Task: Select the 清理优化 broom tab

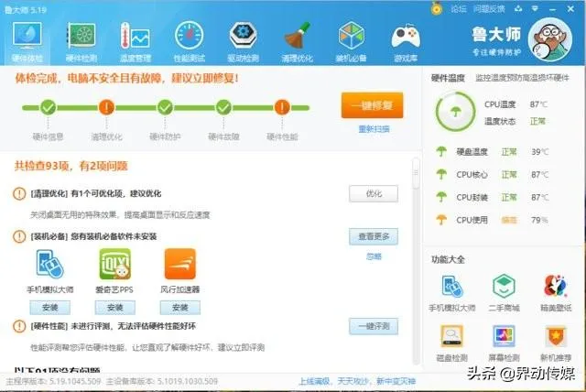Action: click(x=297, y=42)
